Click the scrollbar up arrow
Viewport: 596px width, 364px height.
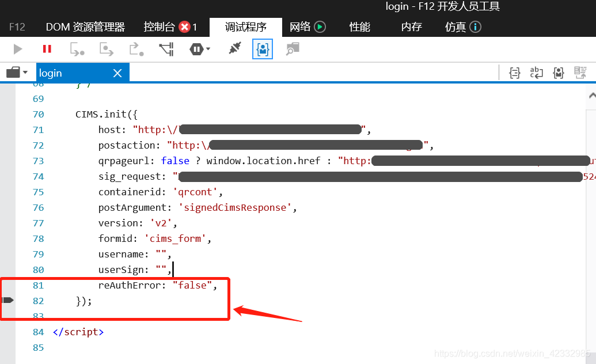tap(592, 95)
